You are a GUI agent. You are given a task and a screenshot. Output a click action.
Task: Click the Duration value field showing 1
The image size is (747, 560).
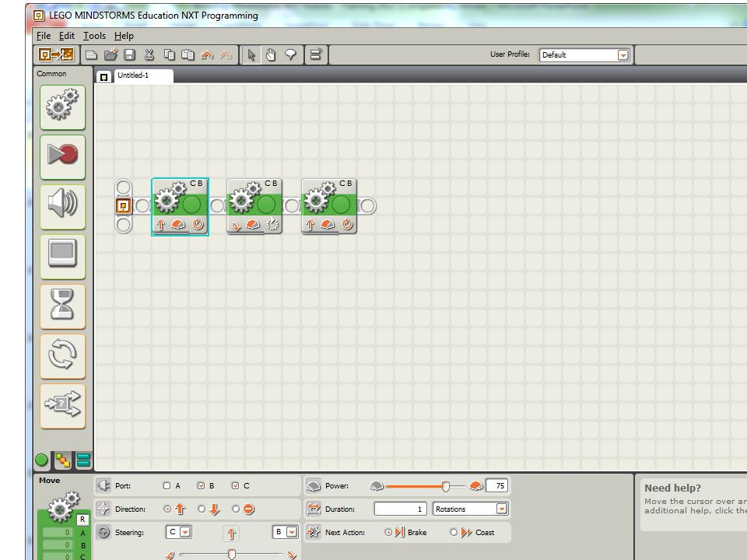pyautogui.click(x=401, y=509)
